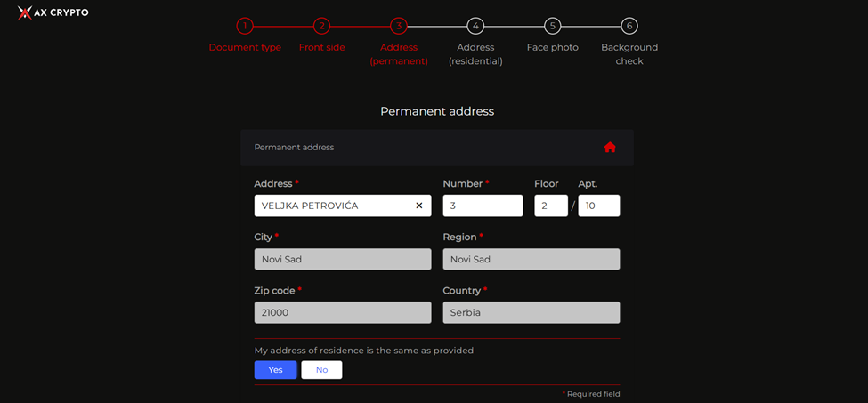Viewport: 868px width, 403px height.
Task: Click the Country field Serbia
Action: 531,312
